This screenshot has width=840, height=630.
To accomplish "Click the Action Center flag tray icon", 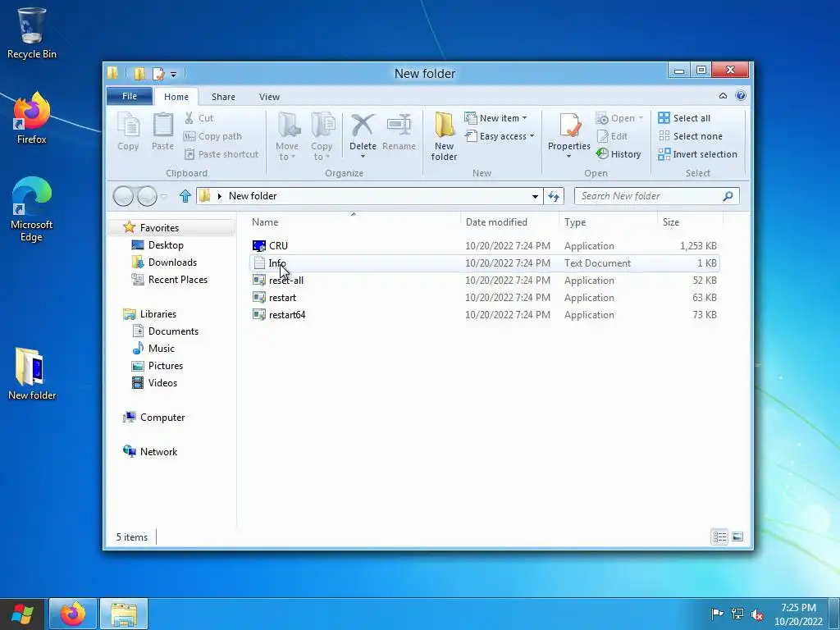I will [717, 614].
